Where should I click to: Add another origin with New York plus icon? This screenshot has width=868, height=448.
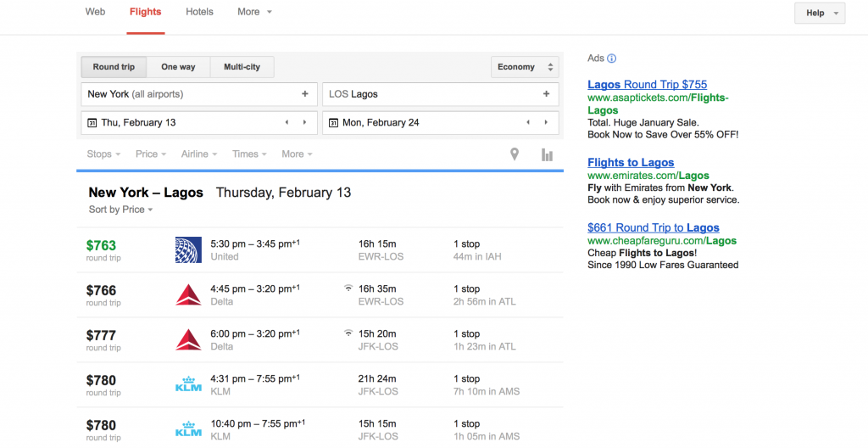coord(305,93)
